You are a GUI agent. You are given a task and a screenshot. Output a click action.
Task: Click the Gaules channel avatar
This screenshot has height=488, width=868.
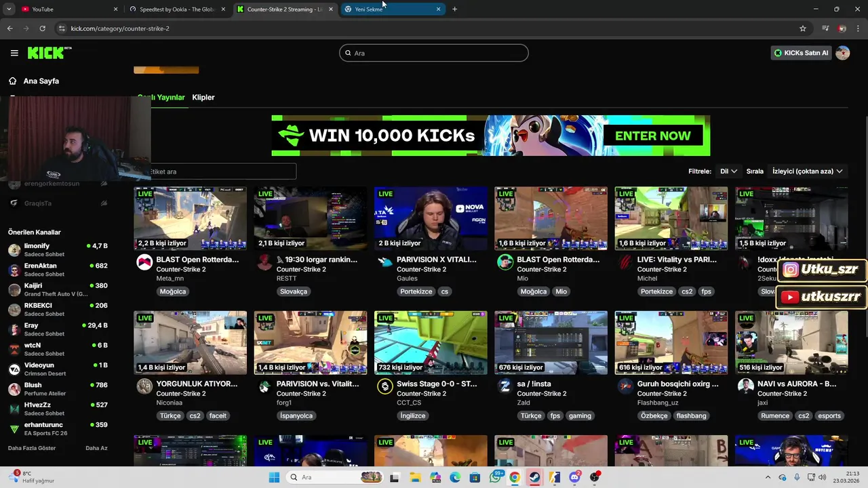[385, 262]
